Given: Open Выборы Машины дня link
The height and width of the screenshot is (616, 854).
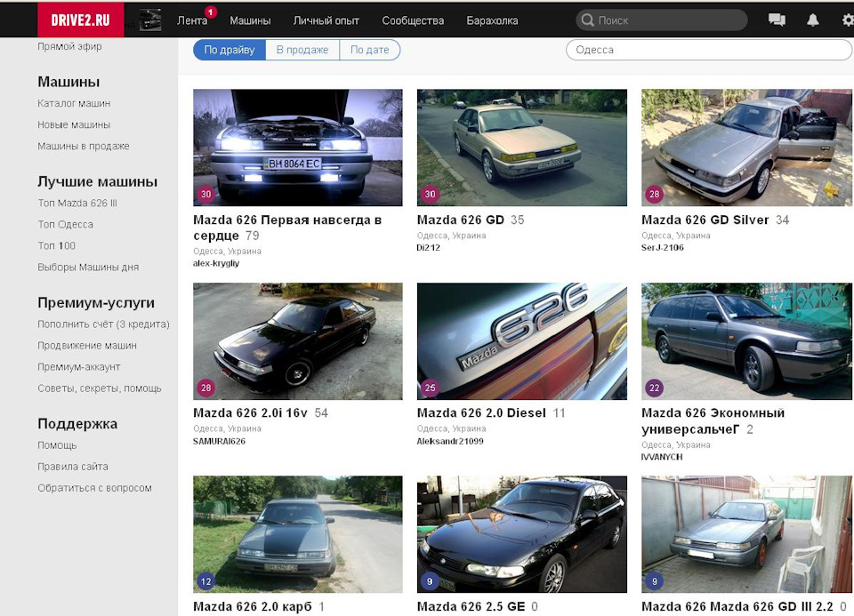Looking at the screenshot, I should click(x=88, y=268).
